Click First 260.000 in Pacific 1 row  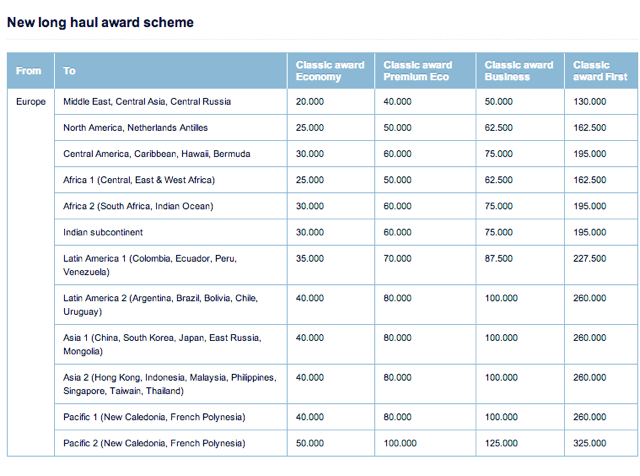(x=590, y=417)
